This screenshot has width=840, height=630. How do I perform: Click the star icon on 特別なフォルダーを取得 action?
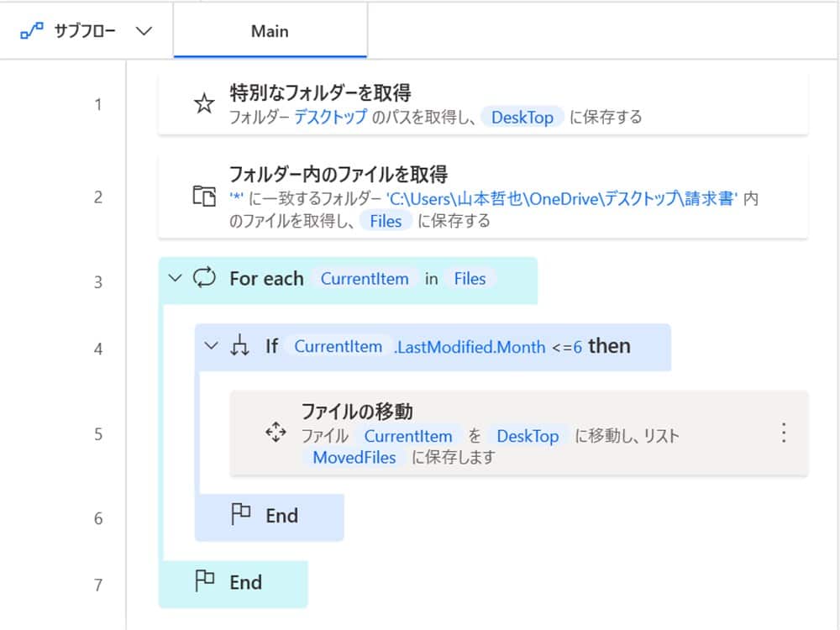click(203, 104)
